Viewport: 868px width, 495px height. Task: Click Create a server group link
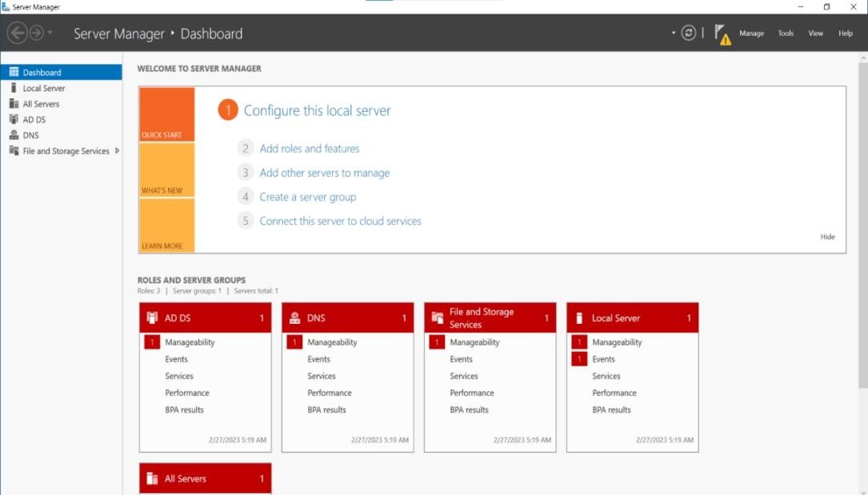(308, 197)
